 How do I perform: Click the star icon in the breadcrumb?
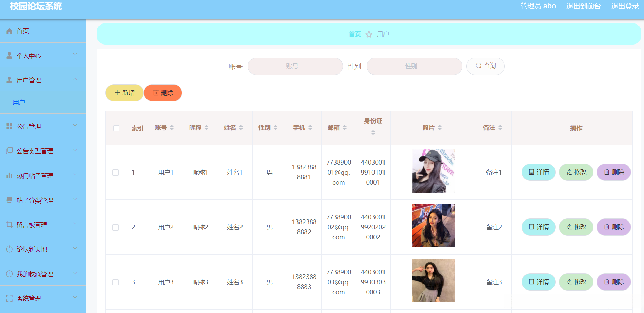coord(369,34)
